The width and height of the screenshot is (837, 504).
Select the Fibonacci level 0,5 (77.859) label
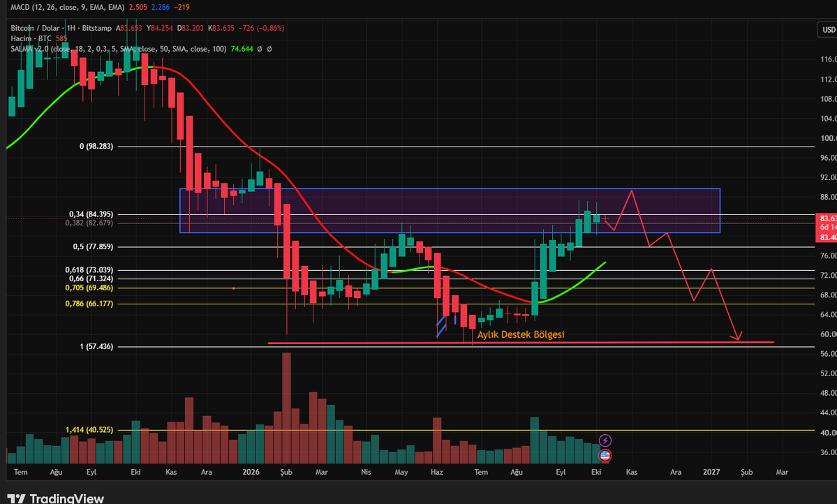coord(93,246)
